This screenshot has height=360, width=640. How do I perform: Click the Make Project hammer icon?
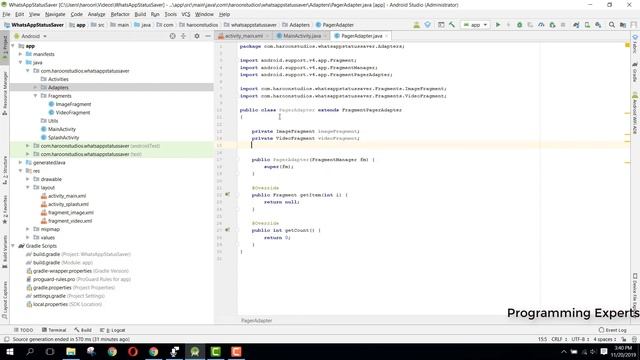[x=452, y=25]
